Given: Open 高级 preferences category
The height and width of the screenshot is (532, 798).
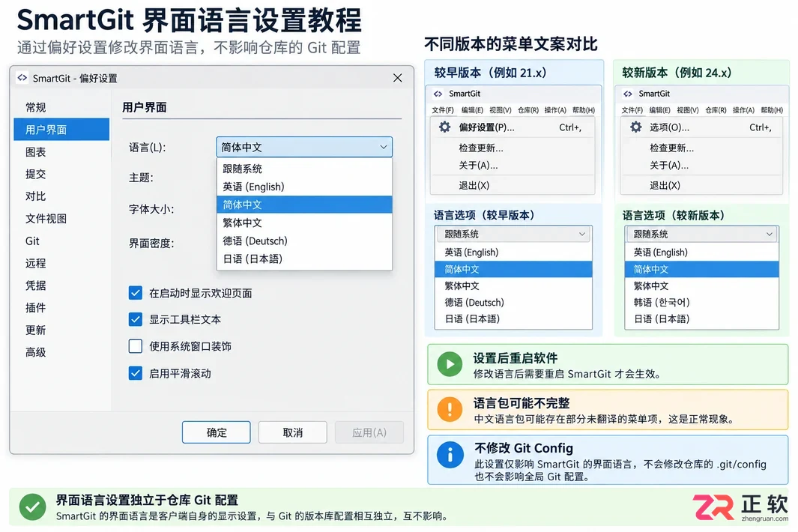Looking at the screenshot, I should click(61, 351).
